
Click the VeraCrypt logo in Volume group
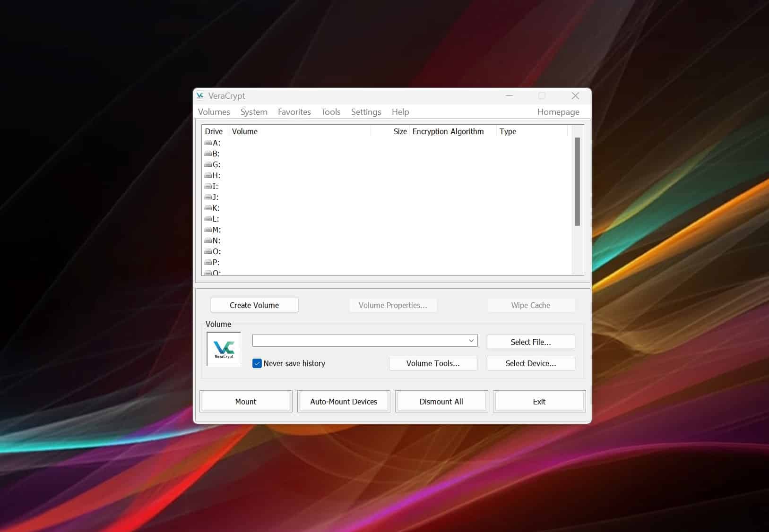point(224,349)
